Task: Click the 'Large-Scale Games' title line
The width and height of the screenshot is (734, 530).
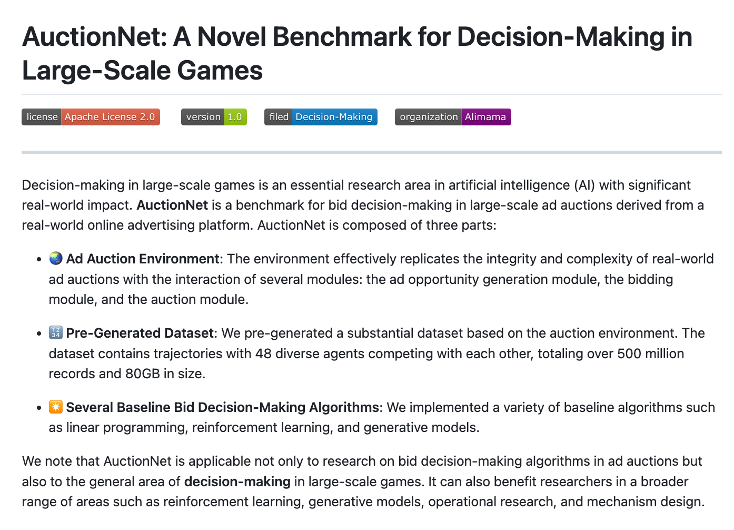Action: pos(142,71)
